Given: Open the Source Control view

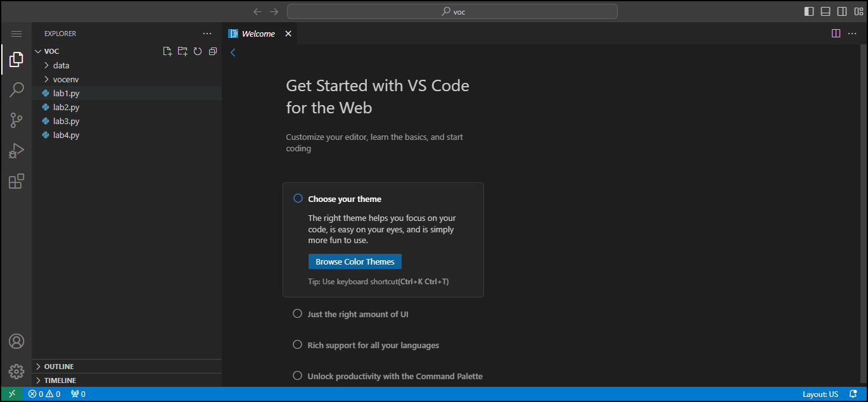Looking at the screenshot, I should (16, 120).
